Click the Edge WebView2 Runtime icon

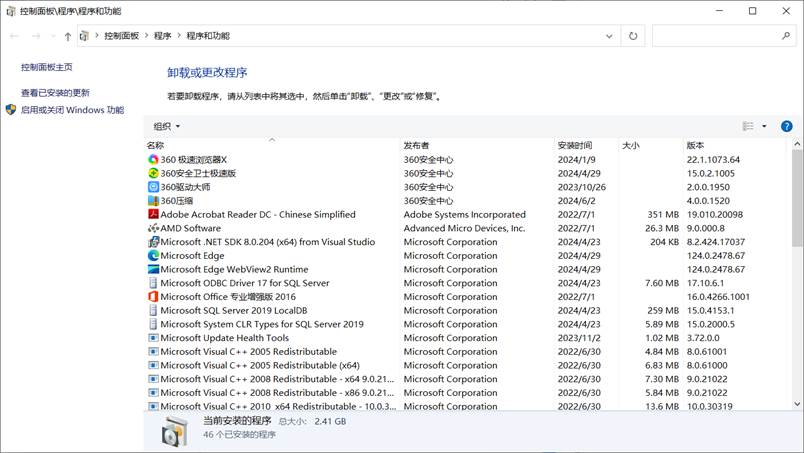(x=153, y=269)
